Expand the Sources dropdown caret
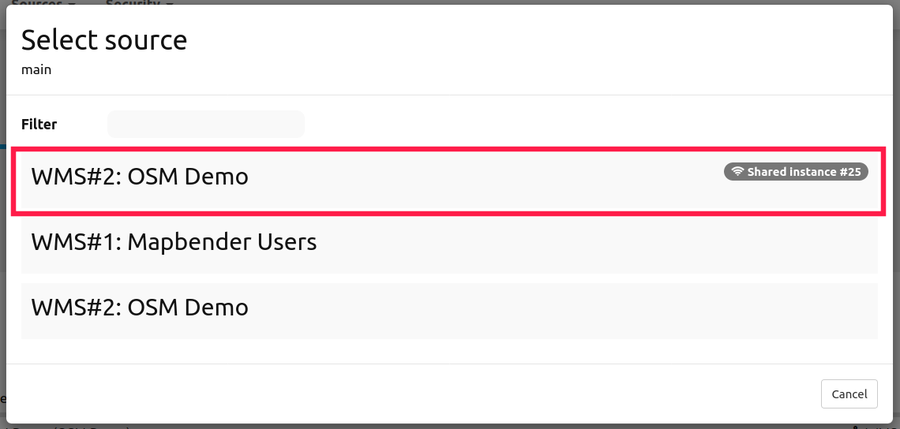The image size is (900, 429). tap(71, 3)
